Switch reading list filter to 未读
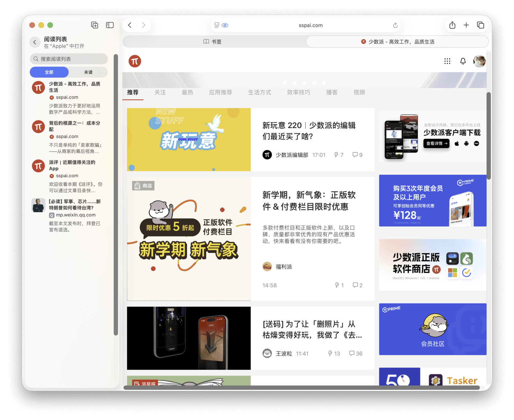This screenshot has width=514, height=420. (x=88, y=72)
